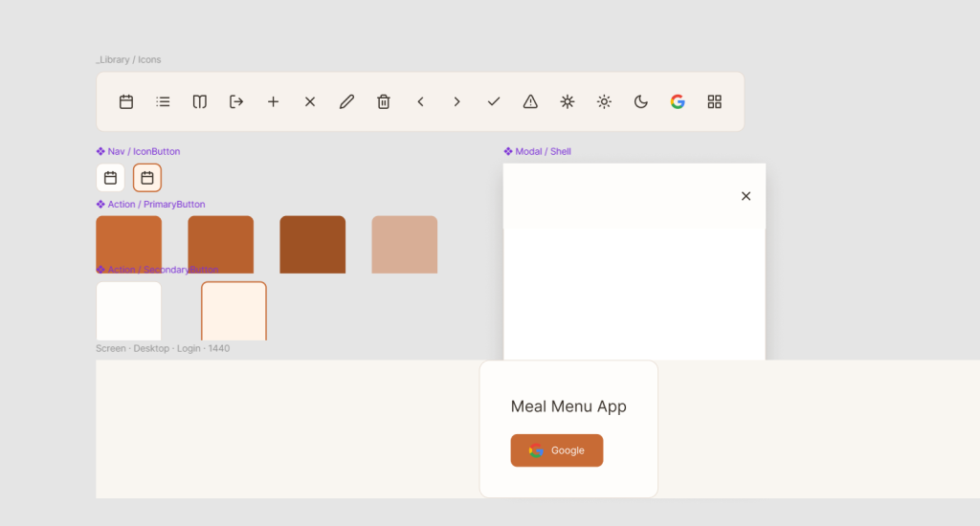
Task: Select the pencil edit icon
Action: pos(346,101)
